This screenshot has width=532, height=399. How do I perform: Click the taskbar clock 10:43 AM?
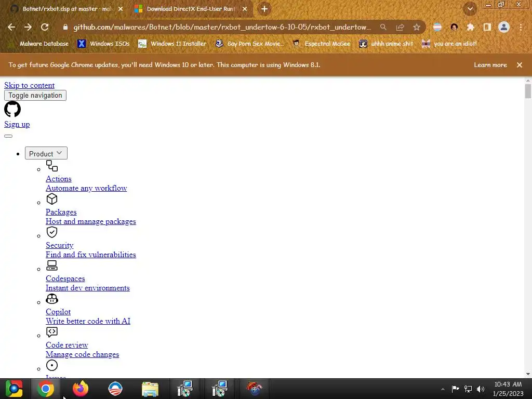coord(508,389)
